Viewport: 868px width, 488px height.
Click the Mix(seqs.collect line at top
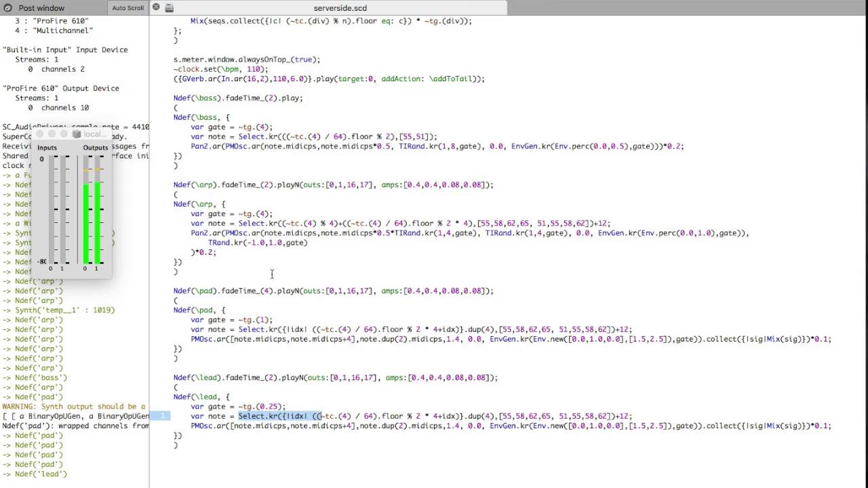pyautogui.click(x=331, y=21)
